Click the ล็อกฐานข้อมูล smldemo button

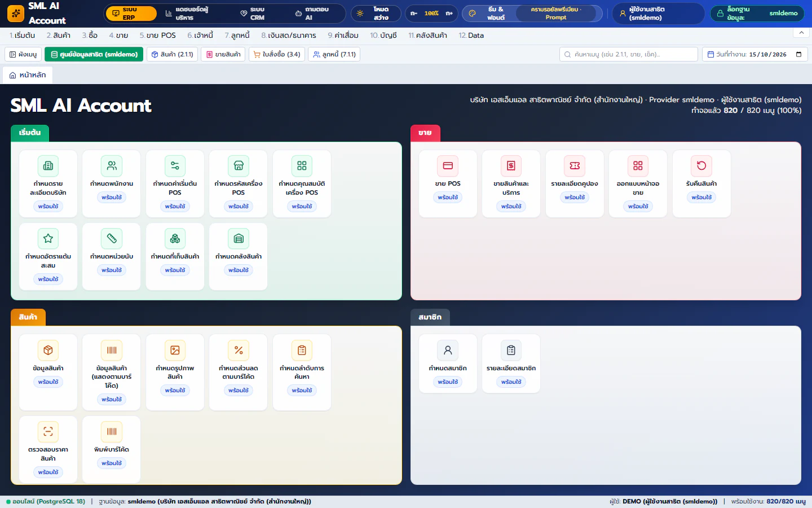757,14
